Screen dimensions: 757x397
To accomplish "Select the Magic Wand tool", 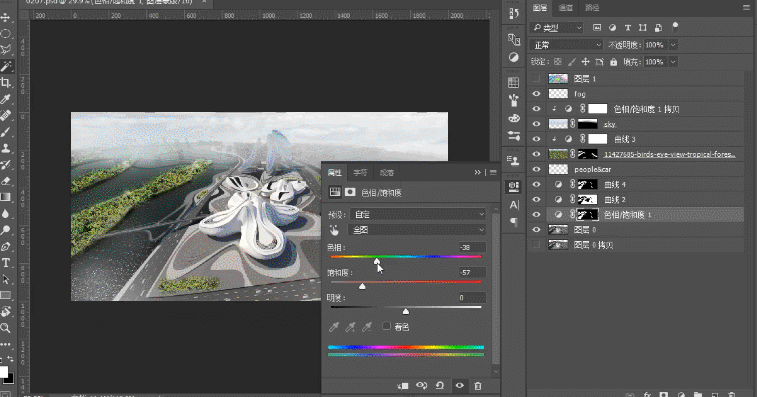I will point(6,66).
